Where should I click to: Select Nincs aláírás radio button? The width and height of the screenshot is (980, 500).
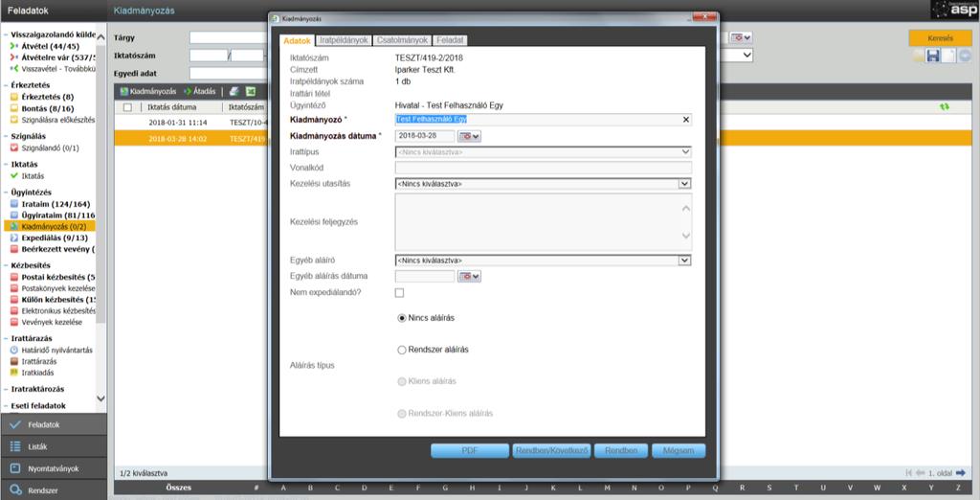(x=402, y=318)
